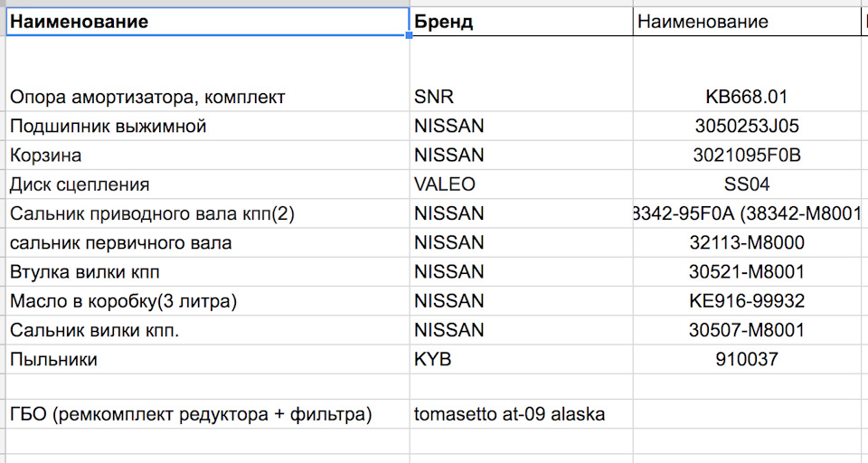Image resolution: width=868 pixels, height=463 pixels.
Task: Click the '910037' cell
Action: point(747,359)
